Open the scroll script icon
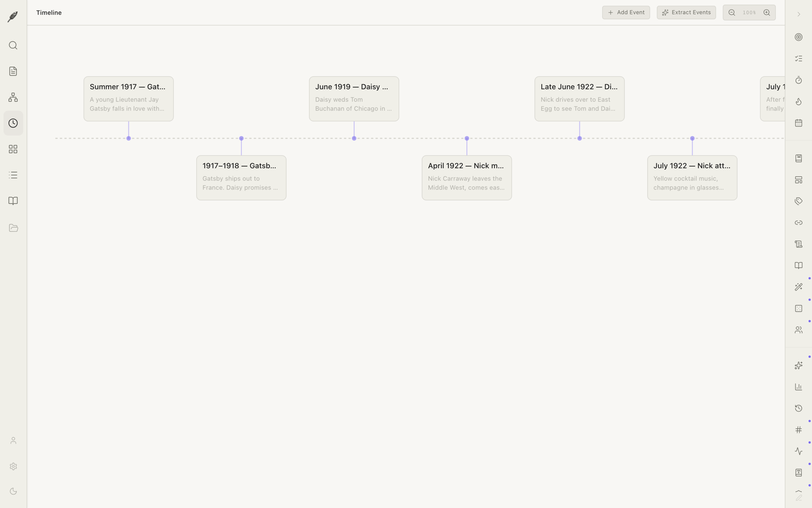Screen dimensions: 812x508 [x=799, y=244]
